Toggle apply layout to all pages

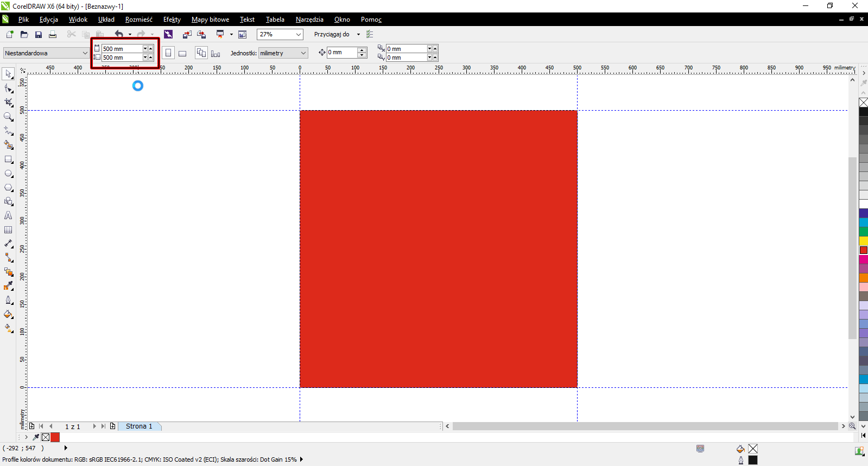(201, 53)
